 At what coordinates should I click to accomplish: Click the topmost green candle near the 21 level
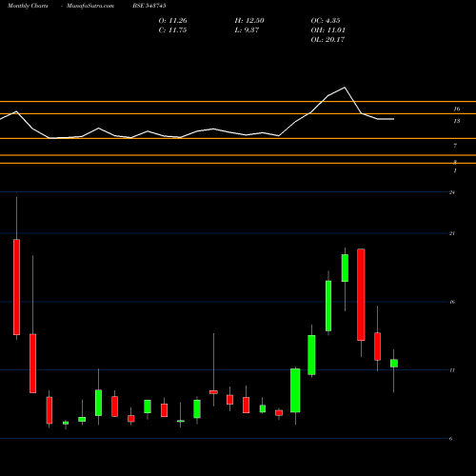[345, 268]
